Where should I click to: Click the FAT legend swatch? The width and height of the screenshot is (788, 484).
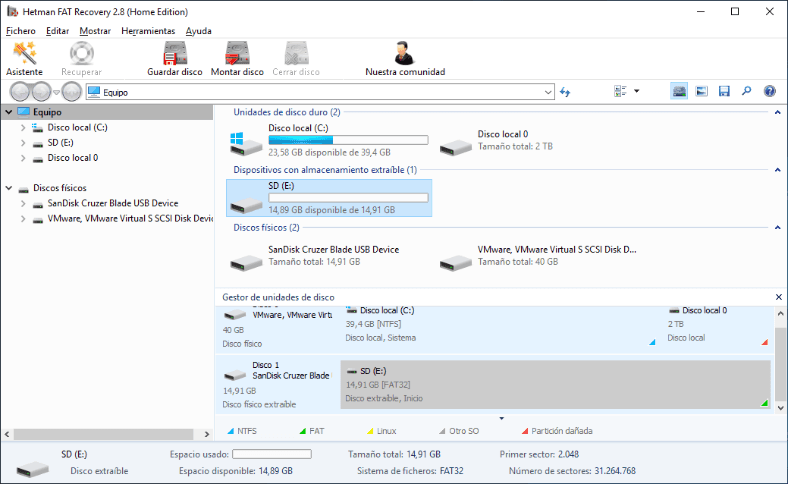tap(303, 431)
